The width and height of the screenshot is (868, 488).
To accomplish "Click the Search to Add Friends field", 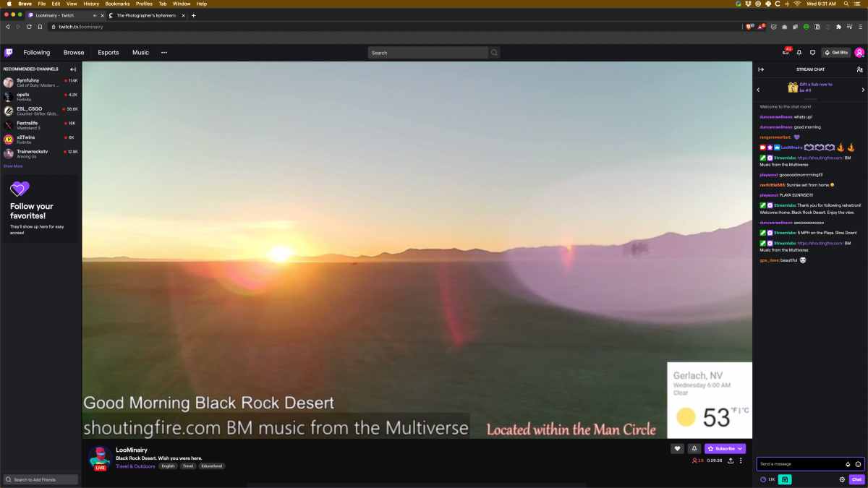I will point(41,479).
